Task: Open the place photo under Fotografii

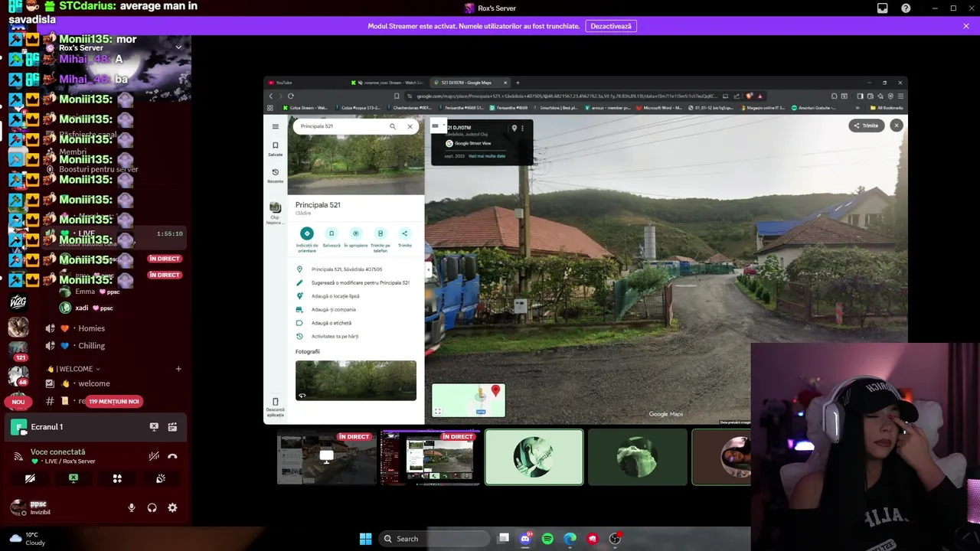Action: [x=356, y=380]
